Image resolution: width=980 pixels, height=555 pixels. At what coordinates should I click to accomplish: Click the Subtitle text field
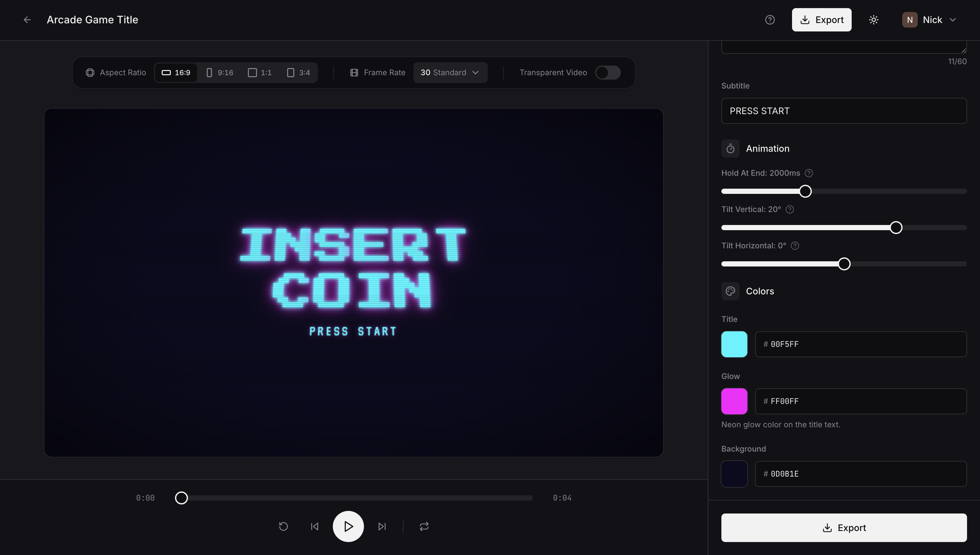[x=844, y=111]
